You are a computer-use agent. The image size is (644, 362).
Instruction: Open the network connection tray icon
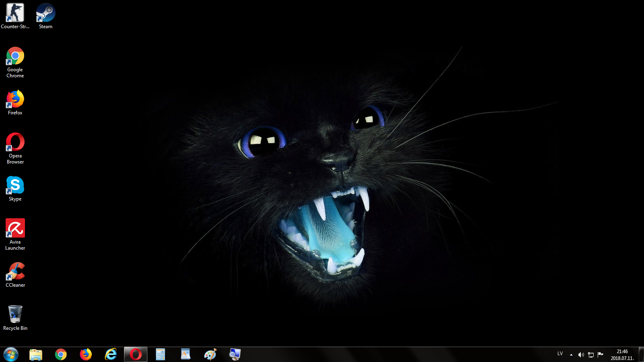pyautogui.click(x=591, y=355)
